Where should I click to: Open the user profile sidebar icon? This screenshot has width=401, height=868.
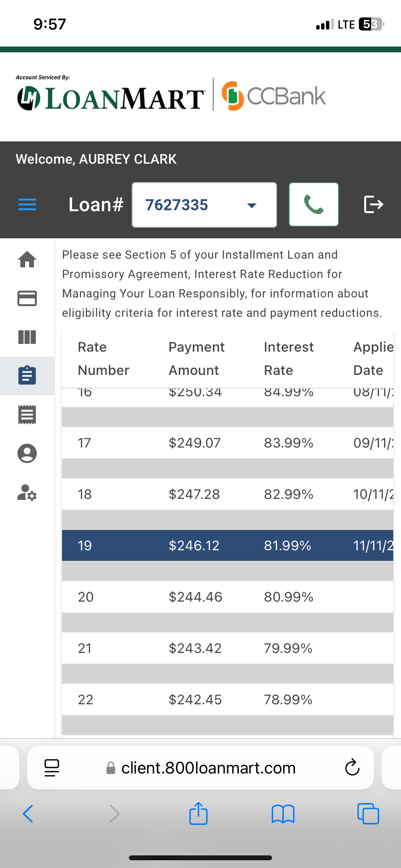[x=27, y=453]
